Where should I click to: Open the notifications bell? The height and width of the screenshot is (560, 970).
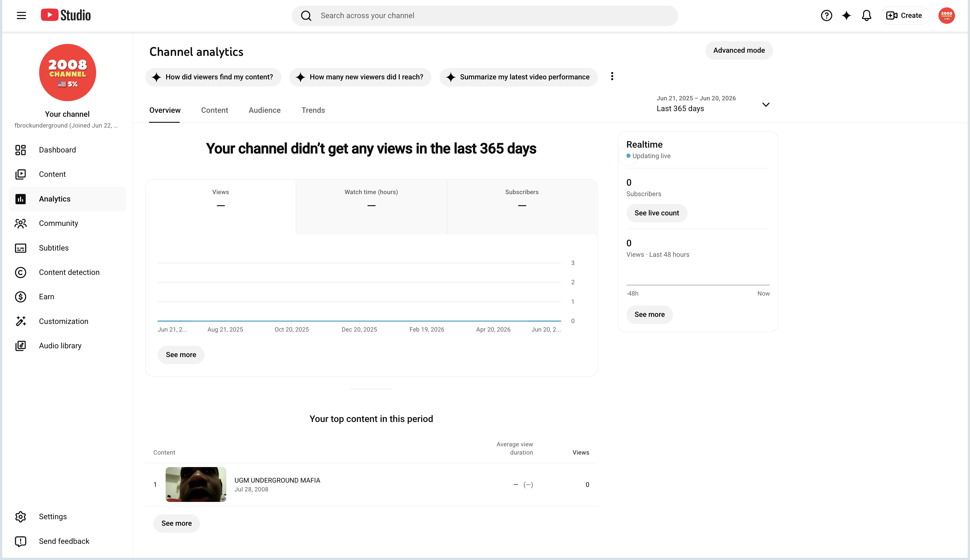coord(866,15)
